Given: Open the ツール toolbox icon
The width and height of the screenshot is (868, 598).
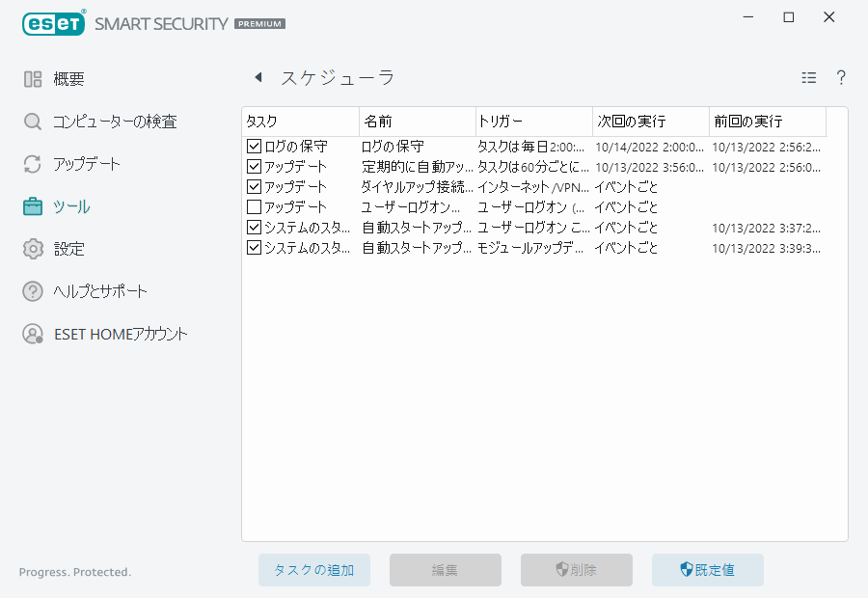Looking at the screenshot, I should click(x=32, y=206).
